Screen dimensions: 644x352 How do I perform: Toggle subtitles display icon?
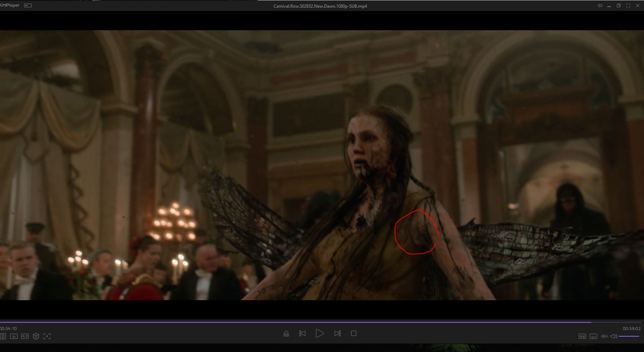pyautogui.click(x=593, y=336)
